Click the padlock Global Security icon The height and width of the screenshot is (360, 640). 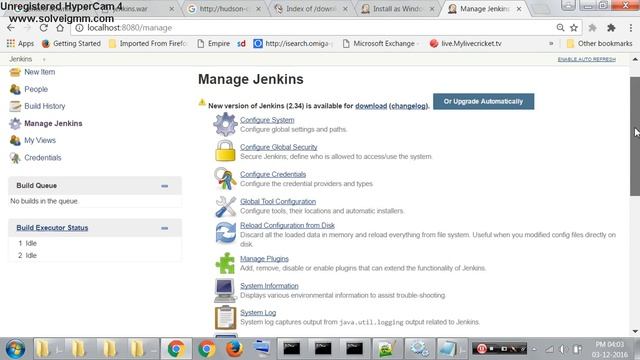[225, 151]
